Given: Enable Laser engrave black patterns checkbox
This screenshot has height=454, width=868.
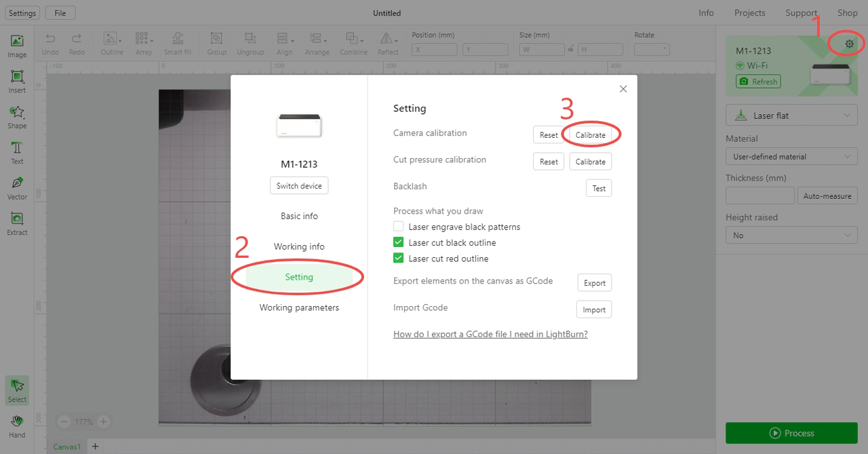Looking at the screenshot, I should (399, 227).
